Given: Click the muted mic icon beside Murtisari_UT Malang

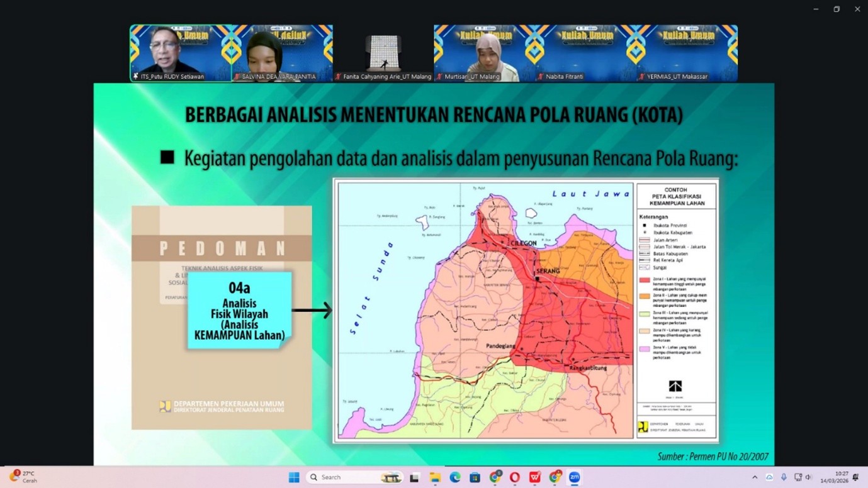Looking at the screenshot, I should [439, 77].
